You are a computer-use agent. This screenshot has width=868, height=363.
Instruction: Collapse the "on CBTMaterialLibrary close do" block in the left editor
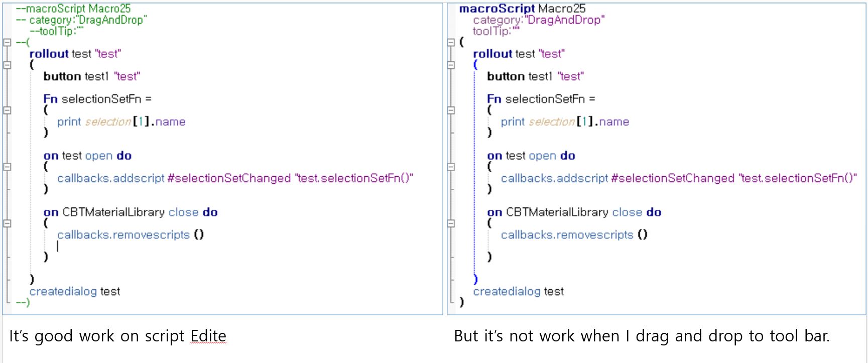click(x=7, y=223)
